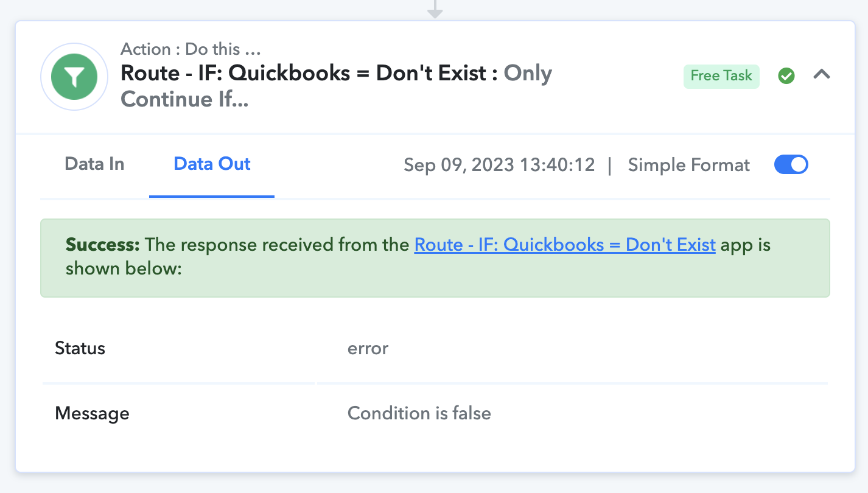
Task: Click the Status field label
Action: click(80, 349)
